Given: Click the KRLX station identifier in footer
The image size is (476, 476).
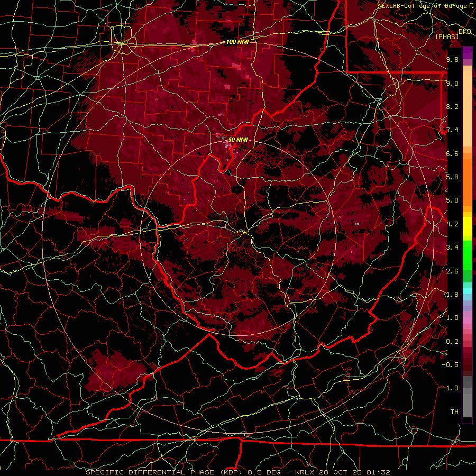Looking at the screenshot, I should pos(305,472).
